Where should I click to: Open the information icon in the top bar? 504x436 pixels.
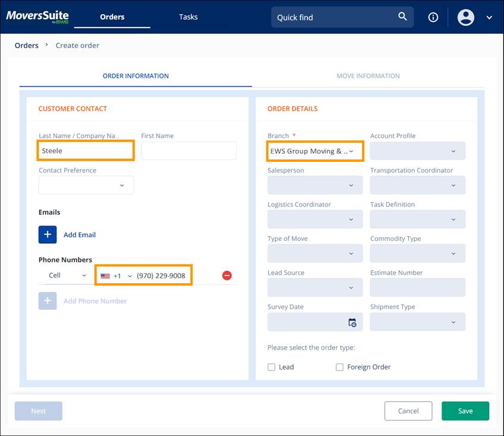[433, 17]
